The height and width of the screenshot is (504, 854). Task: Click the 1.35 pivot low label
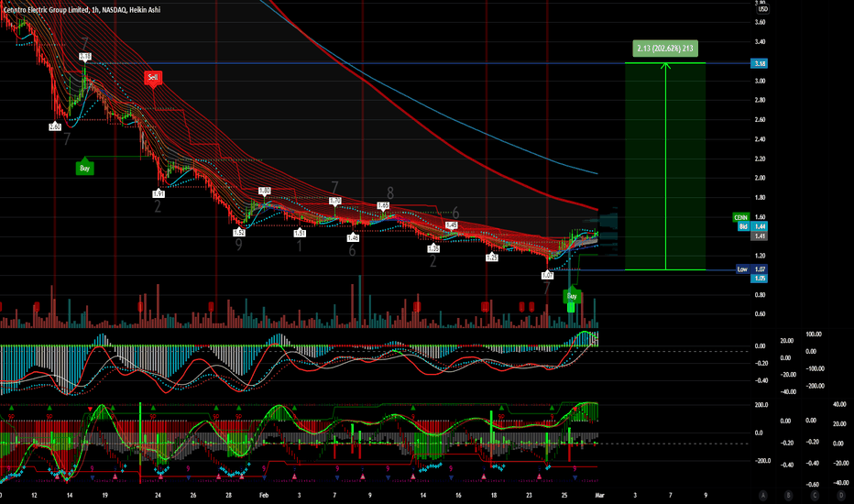click(x=433, y=248)
